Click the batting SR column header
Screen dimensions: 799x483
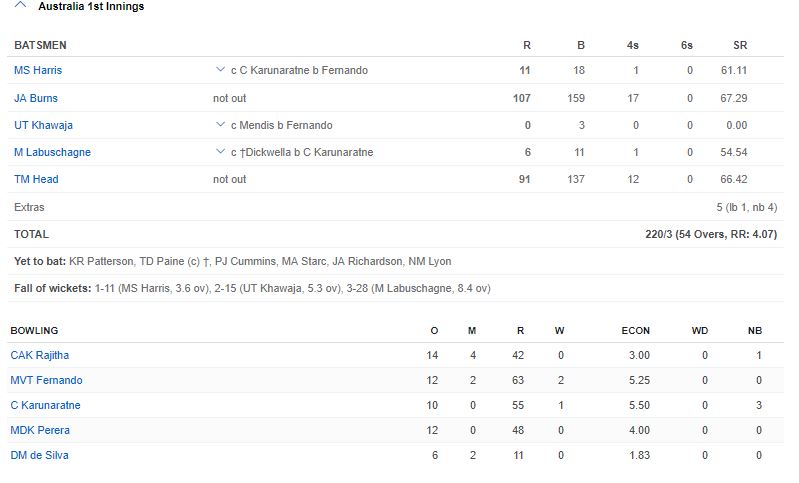[740, 45]
